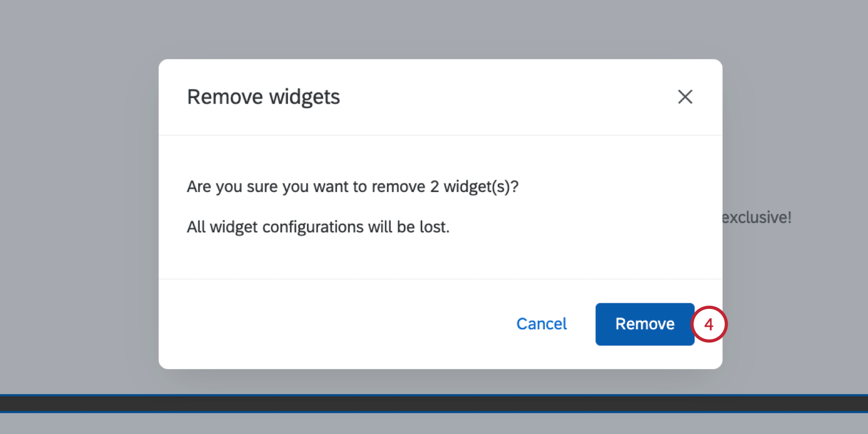This screenshot has height=434, width=868.
Task: Click the Remove widgets dialog title
Action: 263,97
